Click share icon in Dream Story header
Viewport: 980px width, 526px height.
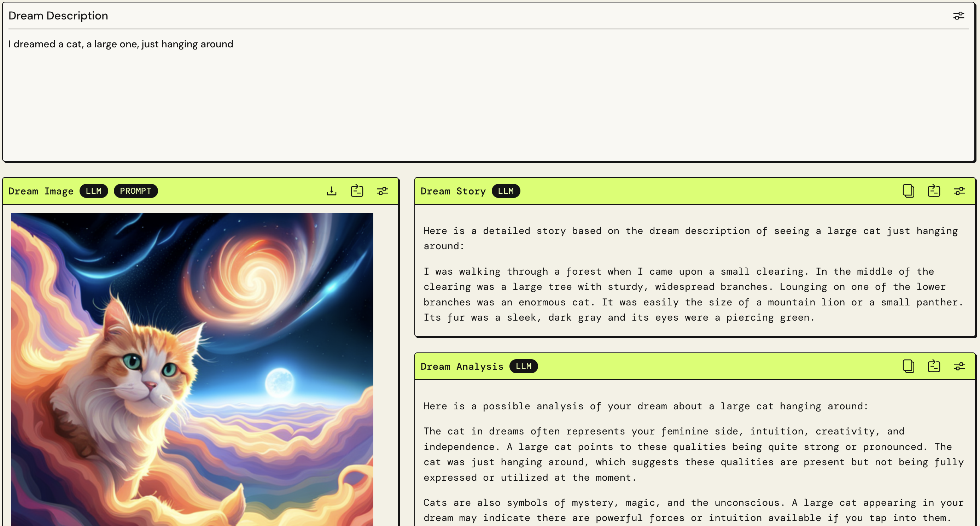934,191
